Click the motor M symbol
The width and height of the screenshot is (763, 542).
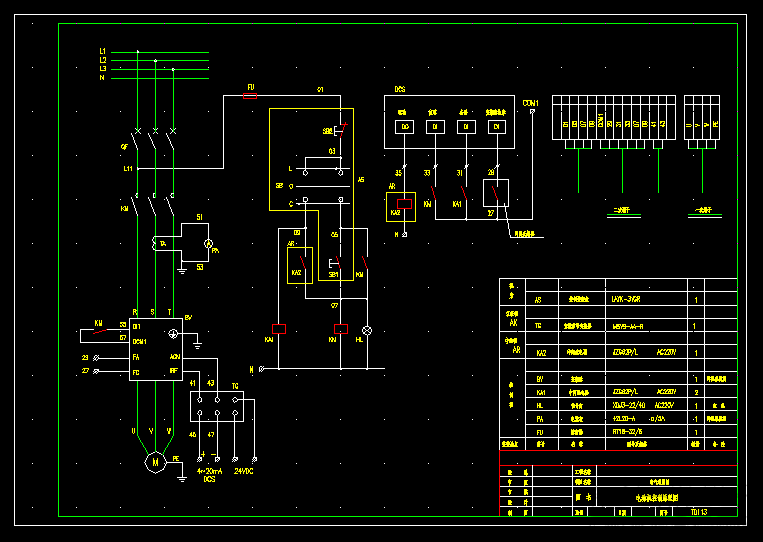(155, 462)
